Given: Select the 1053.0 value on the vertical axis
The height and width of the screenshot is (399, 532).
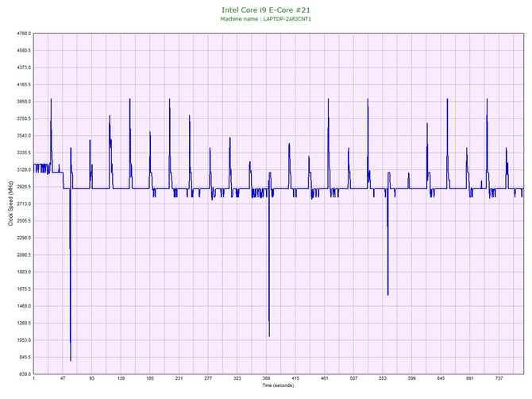Looking at the screenshot, I should 24,340.
